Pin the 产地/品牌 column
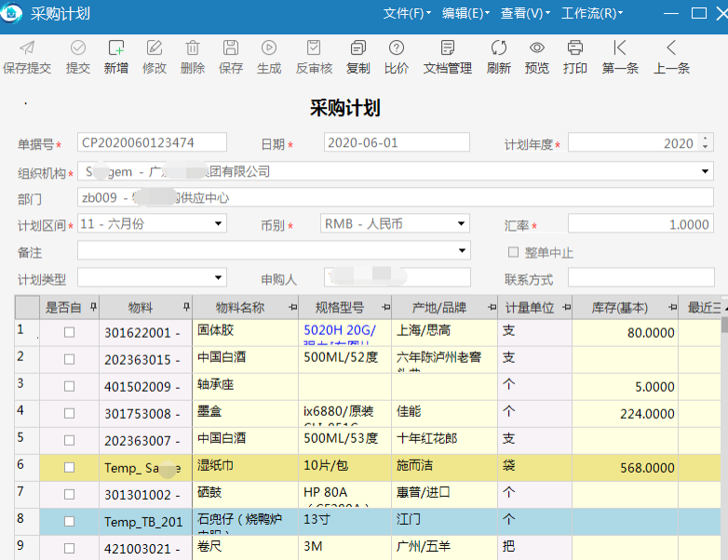Screen dimensions: 728x560 coord(492,307)
